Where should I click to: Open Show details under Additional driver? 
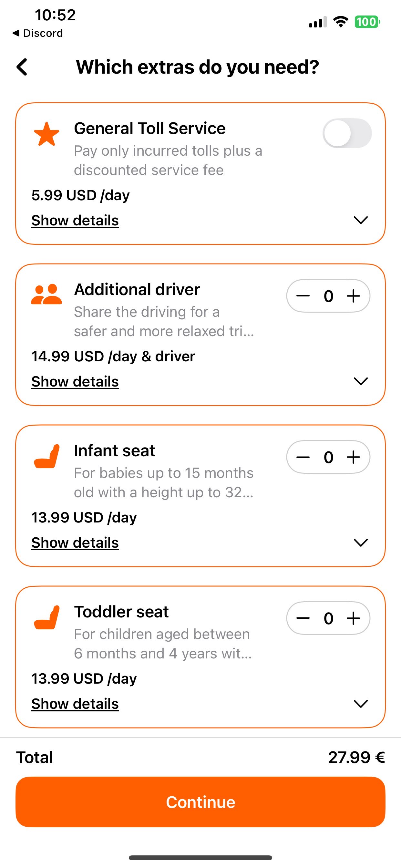[x=75, y=381]
